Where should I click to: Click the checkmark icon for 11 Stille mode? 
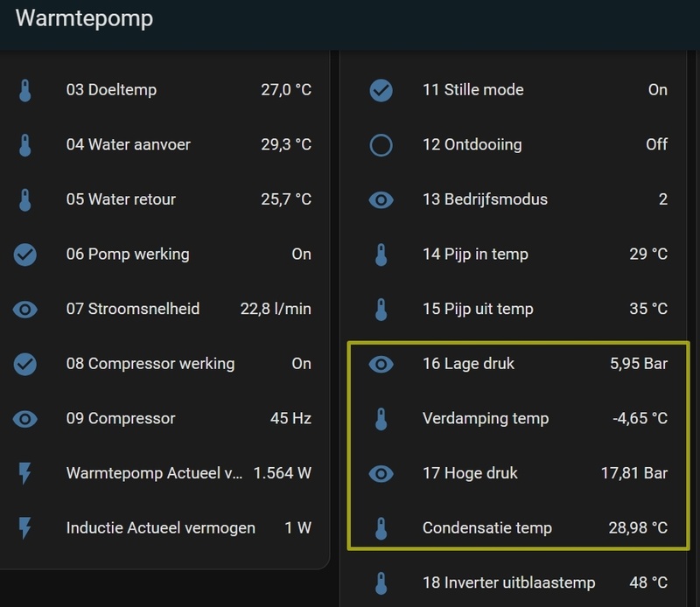click(381, 90)
